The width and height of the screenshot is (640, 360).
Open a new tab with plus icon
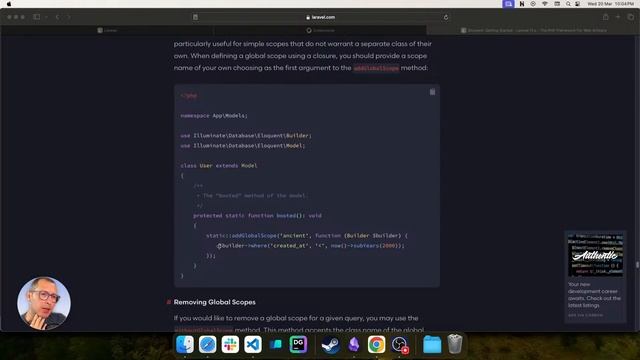click(x=618, y=17)
